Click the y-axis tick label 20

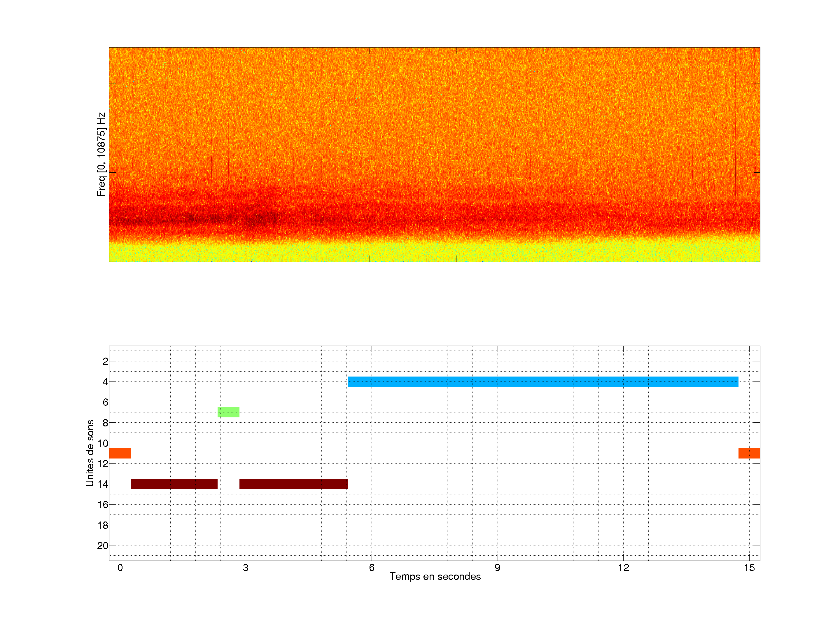point(103,546)
